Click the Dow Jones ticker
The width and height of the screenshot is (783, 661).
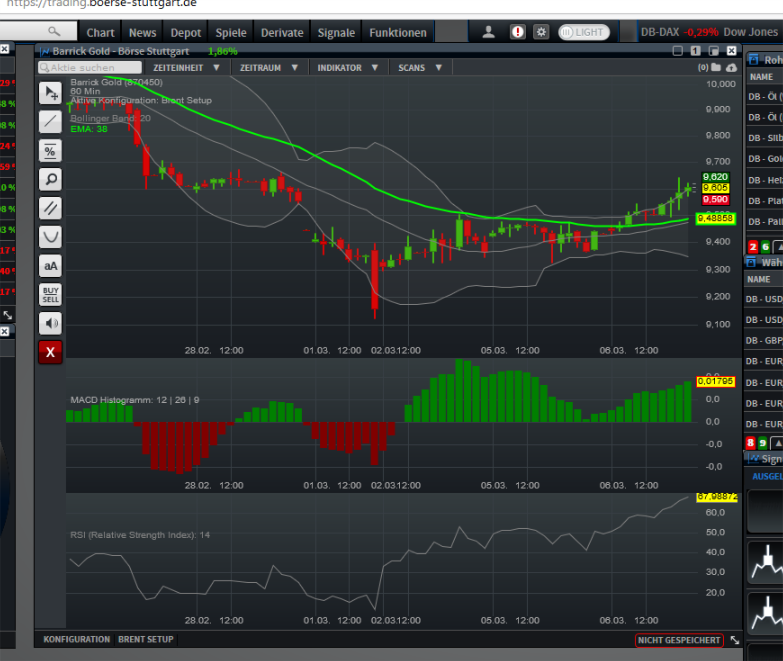click(x=751, y=32)
